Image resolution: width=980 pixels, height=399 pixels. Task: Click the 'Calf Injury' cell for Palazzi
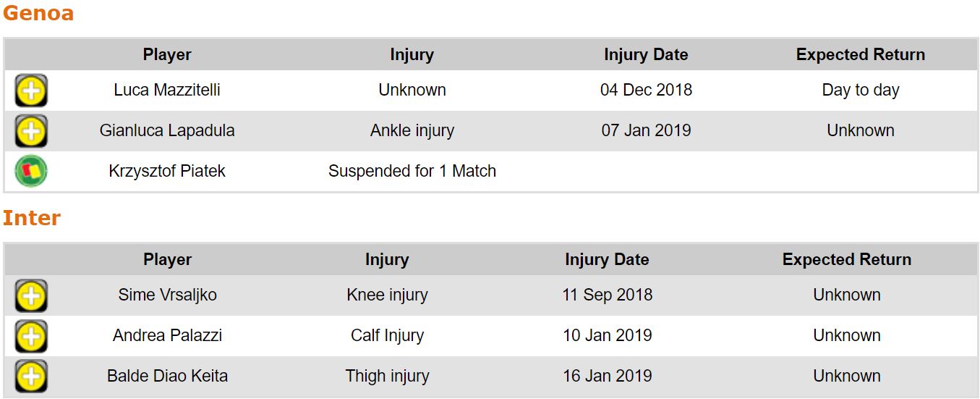click(x=387, y=336)
